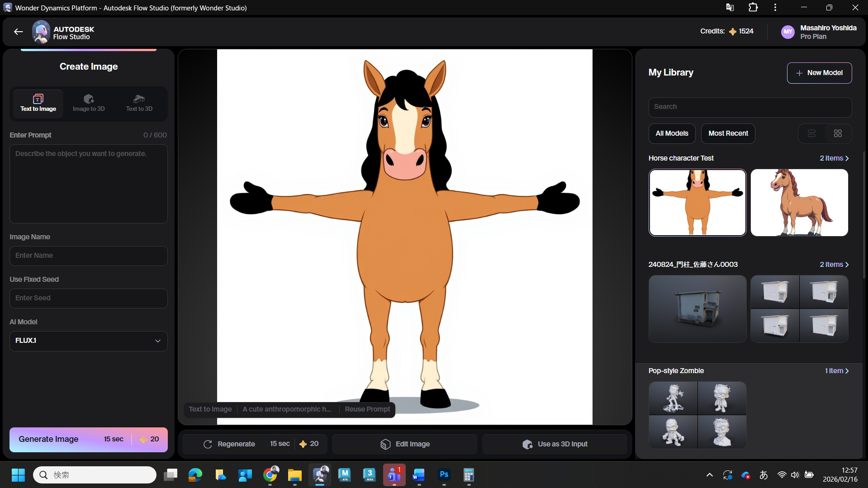Expand Horse character Test 2 Items
868x488 pixels.
point(834,158)
